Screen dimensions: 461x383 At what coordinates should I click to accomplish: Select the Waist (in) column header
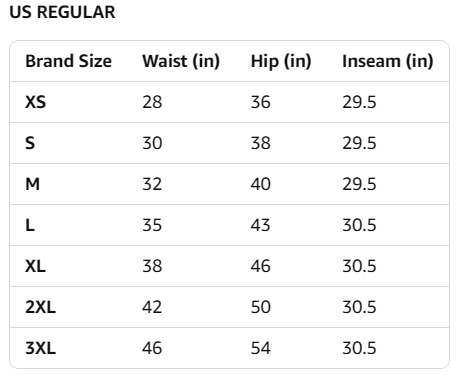tap(181, 61)
